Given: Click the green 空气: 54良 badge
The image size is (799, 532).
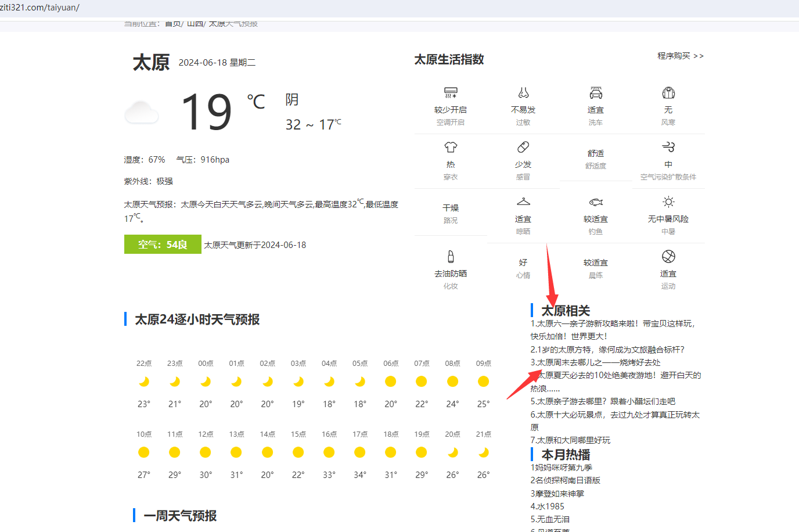Looking at the screenshot, I should point(163,245).
